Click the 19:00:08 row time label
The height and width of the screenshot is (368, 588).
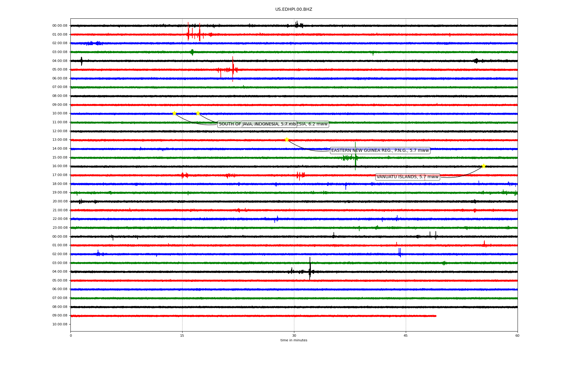(x=60, y=193)
